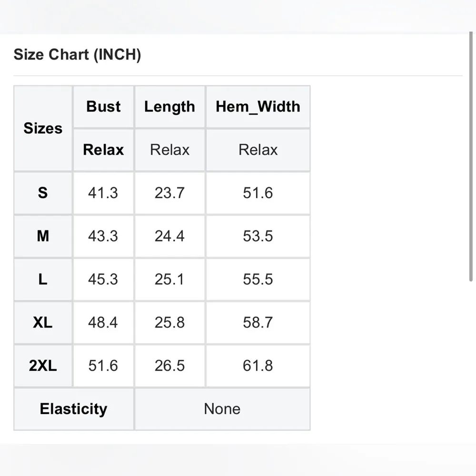The image size is (476, 476).
Task: Click the 2XL hem width value 61.8
Action: (x=258, y=366)
